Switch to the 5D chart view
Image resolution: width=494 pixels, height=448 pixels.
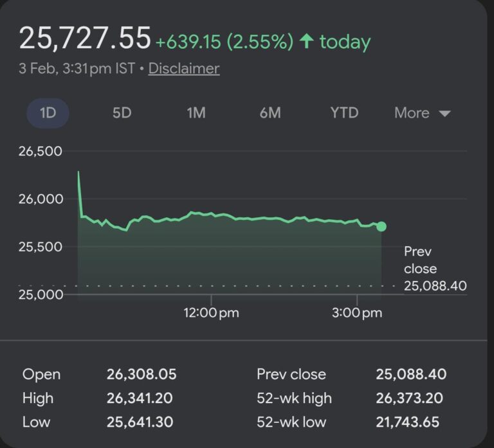(122, 113)
